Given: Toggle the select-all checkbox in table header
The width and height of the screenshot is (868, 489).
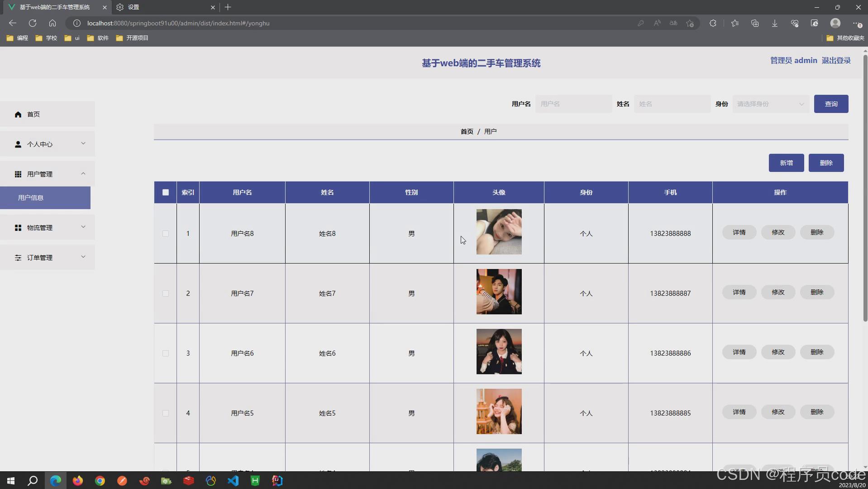Looking at the screenshot, I should (x=165, y=192).
